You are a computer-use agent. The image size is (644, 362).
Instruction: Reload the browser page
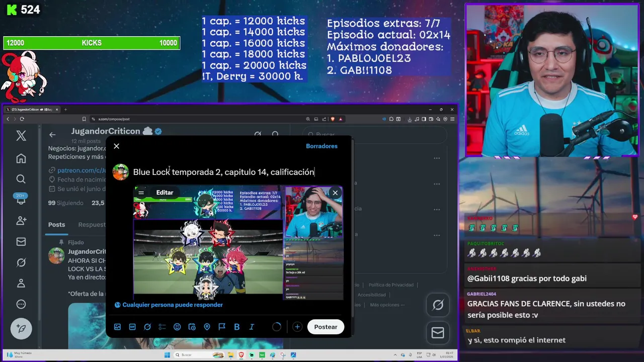[22, 119]
